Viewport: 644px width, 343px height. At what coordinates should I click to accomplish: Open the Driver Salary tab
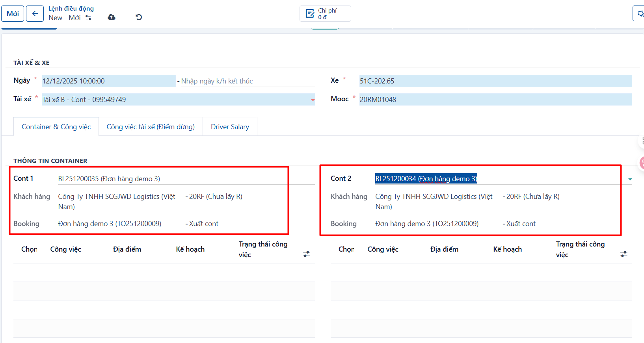pyautogui.click(x=230, y=127)
